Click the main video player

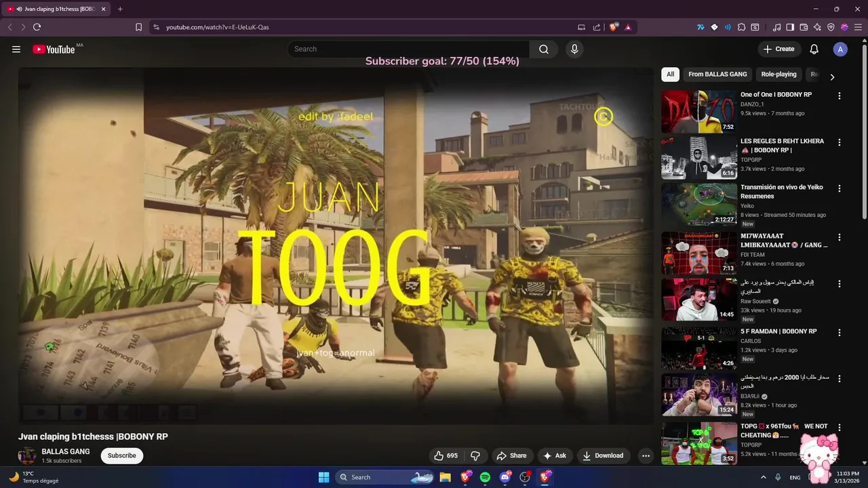point(336,245)
